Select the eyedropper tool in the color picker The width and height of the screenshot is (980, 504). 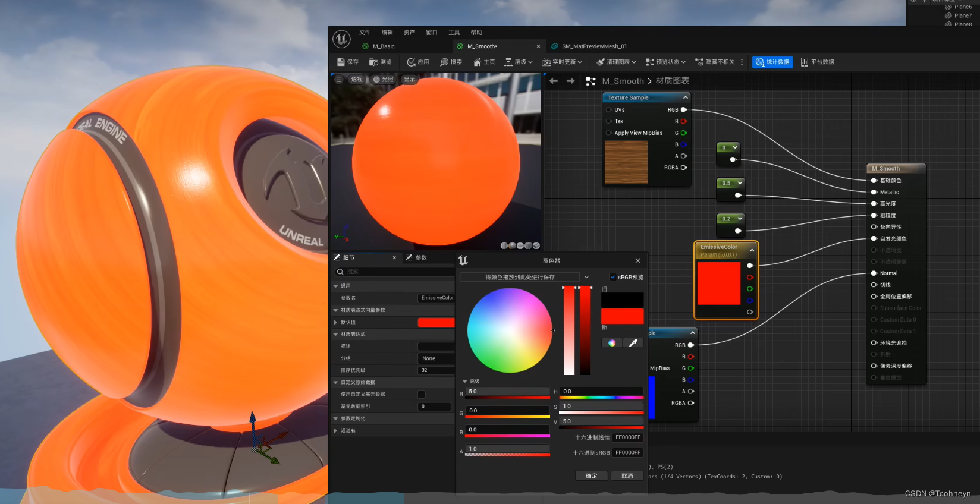coord(633,343)
